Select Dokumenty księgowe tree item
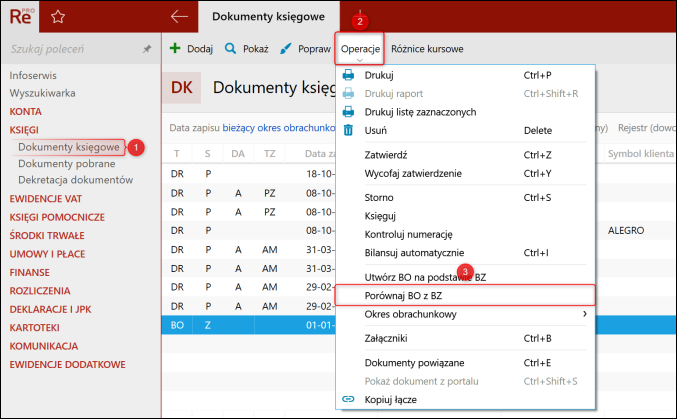This screenshot has width=677, height=419. point(69,147)
